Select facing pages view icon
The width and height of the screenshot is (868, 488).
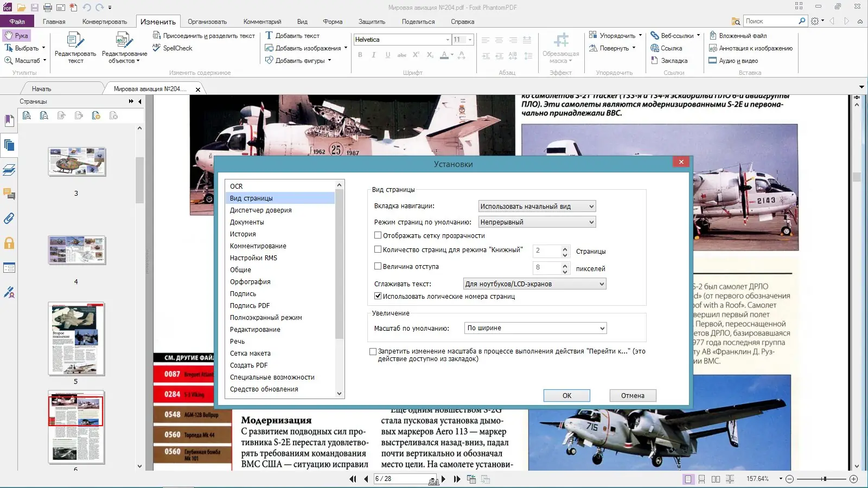[716, 479]
